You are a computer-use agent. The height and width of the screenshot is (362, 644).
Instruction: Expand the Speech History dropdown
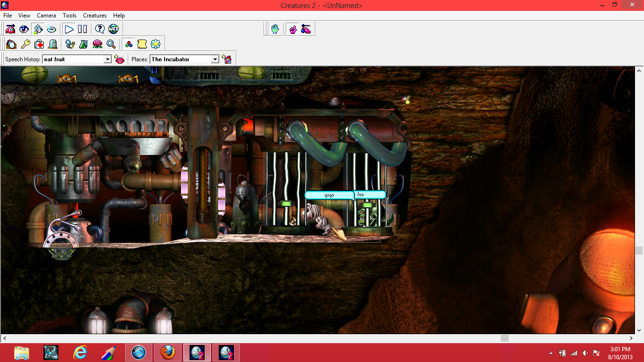[x=107, y=59]
